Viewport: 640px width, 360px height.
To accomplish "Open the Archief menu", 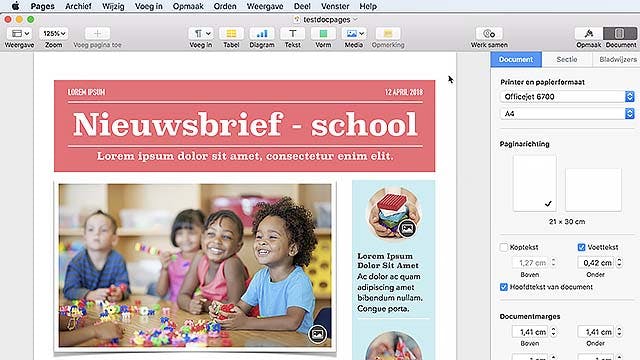I will tap(78, 6).
